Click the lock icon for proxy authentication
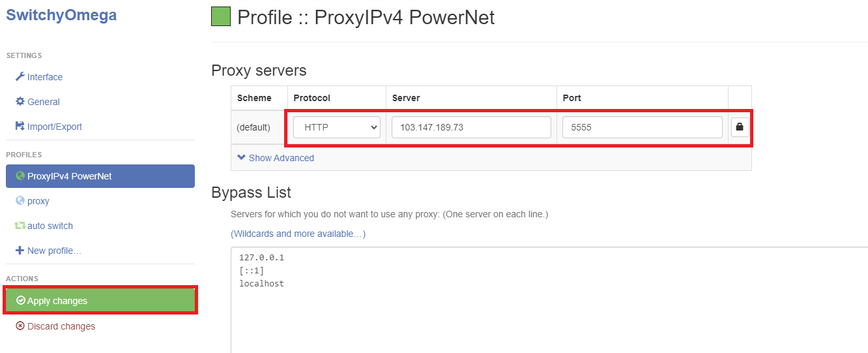 [739, 127]
